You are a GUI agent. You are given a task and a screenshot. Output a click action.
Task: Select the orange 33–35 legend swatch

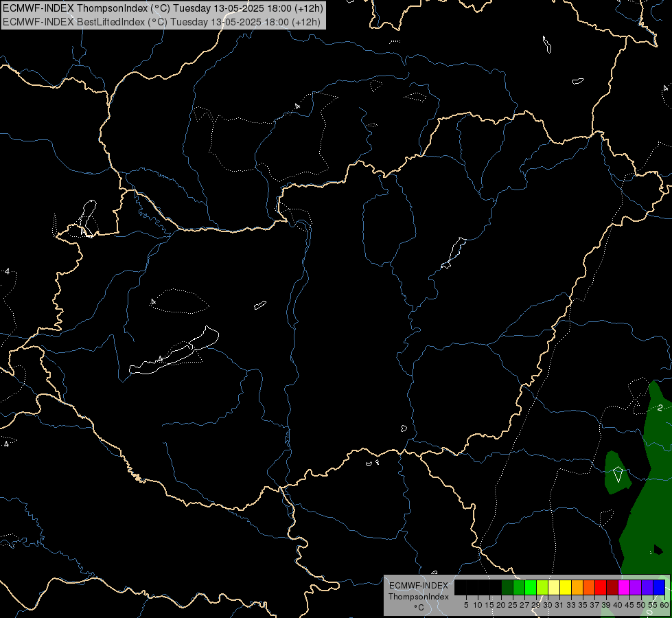tap(577, 587)
